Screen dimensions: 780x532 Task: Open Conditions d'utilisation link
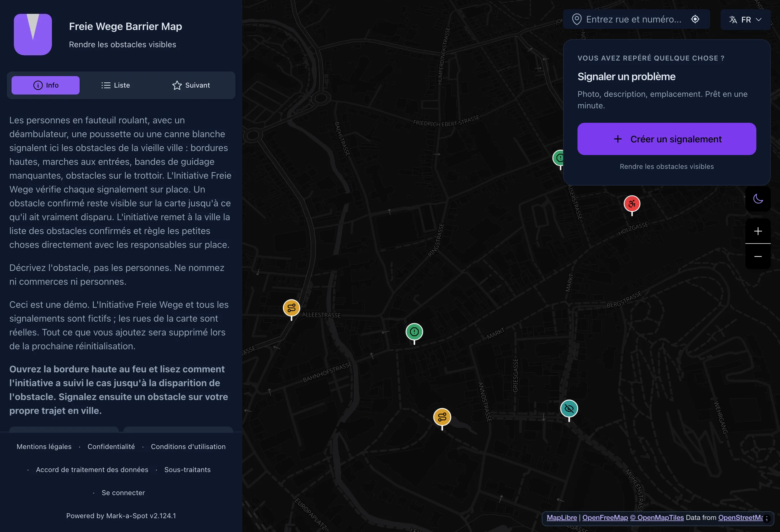tap(188, 446)
